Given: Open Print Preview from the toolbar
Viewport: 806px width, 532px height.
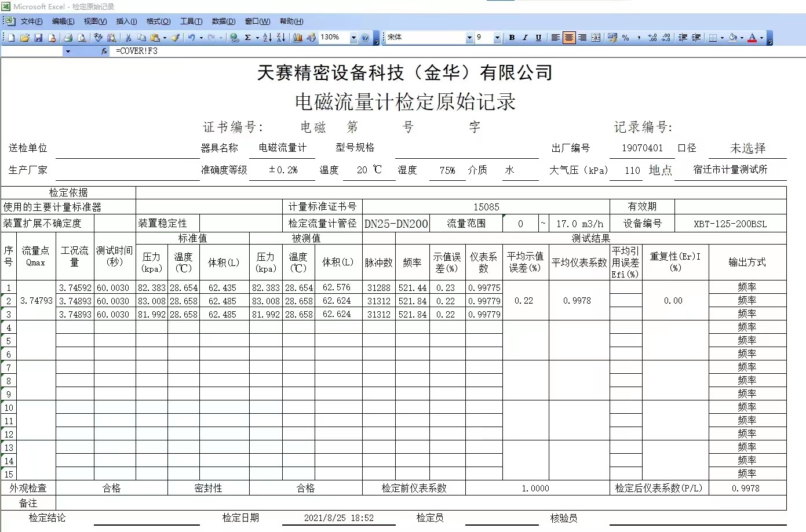Looking at the screenshot, I should (82, 38).
